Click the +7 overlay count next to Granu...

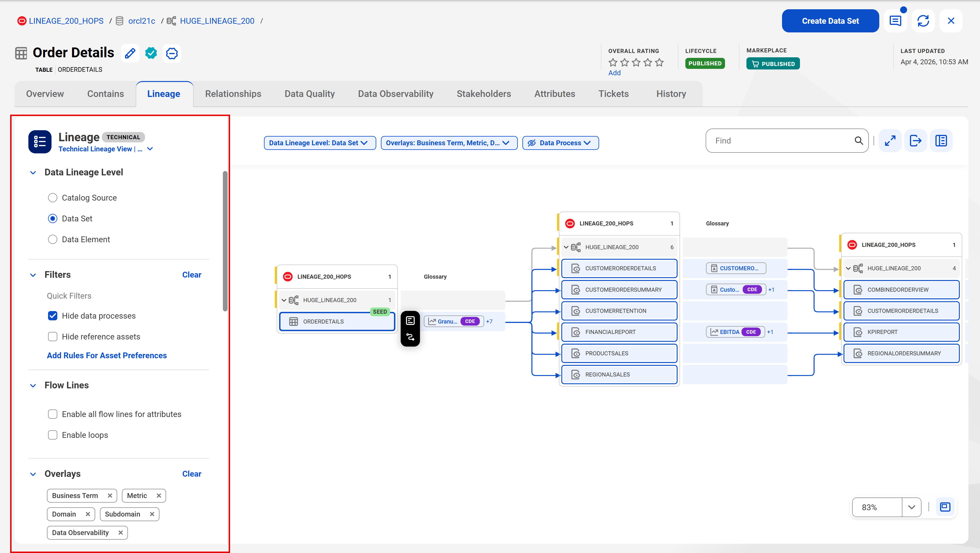(489, 322)
